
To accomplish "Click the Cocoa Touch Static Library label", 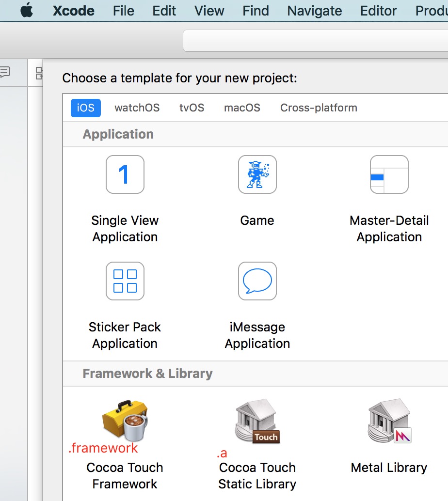I will [257, 476].
